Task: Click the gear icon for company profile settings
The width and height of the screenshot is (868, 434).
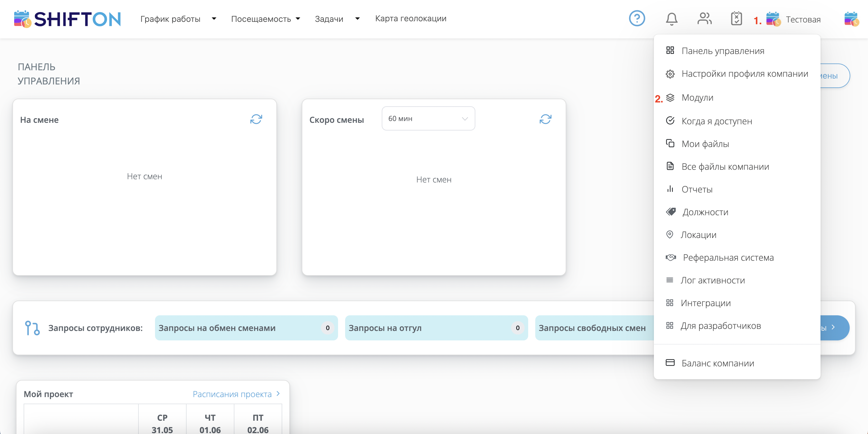Action: tap(670, 74)
